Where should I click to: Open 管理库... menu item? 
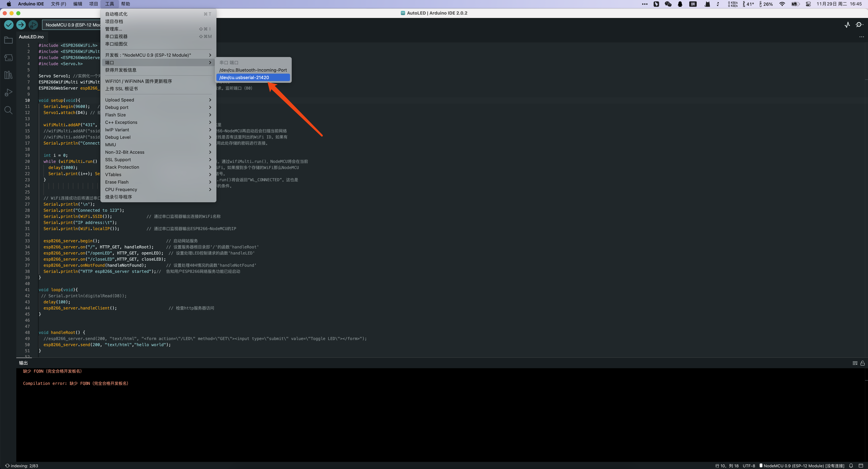[158, 29]
